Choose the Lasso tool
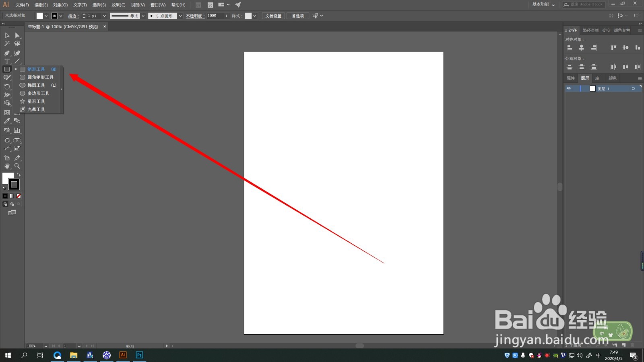The image size is (644, 362). pyautogui.click(x=17, y=43)
